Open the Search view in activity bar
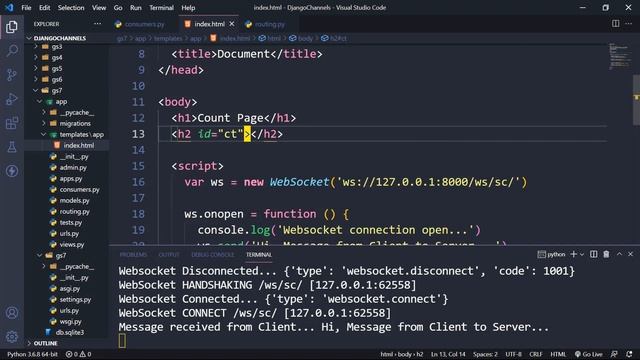 click(12, 51)
